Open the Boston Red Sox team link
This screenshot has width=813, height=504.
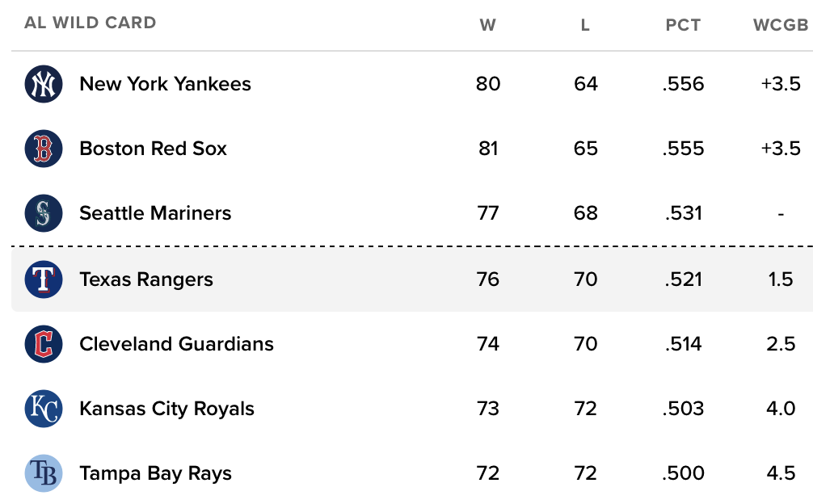(153, 149)
